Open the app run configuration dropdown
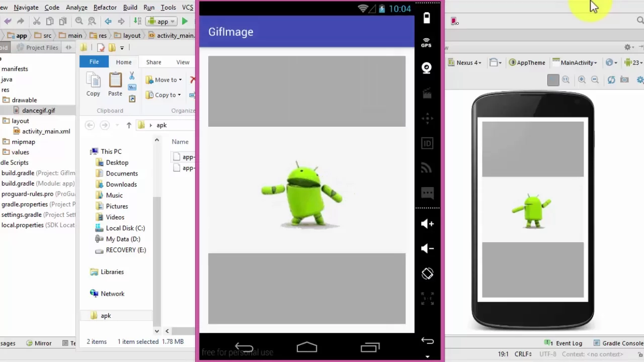The image size is (644, 362). (x=162, y=21)
